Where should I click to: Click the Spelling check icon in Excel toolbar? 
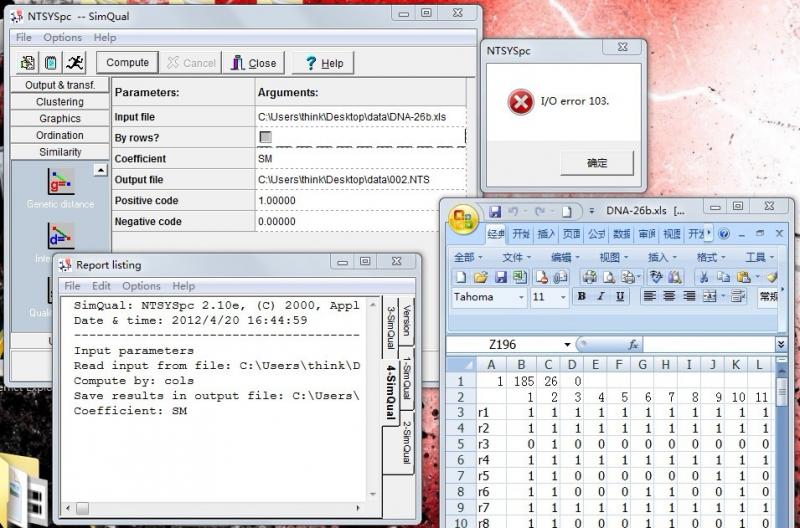(x=656, y=277)
